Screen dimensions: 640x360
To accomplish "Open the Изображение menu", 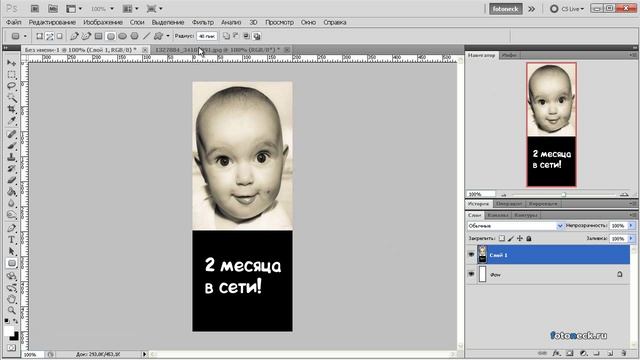I will pyautogui.click(x=103, y=22).
